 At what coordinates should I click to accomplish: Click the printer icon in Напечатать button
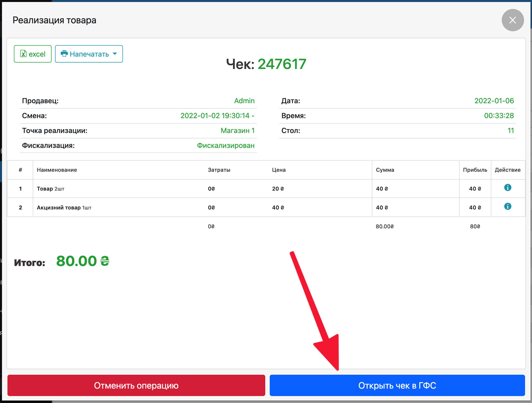(x=64, y=54)
